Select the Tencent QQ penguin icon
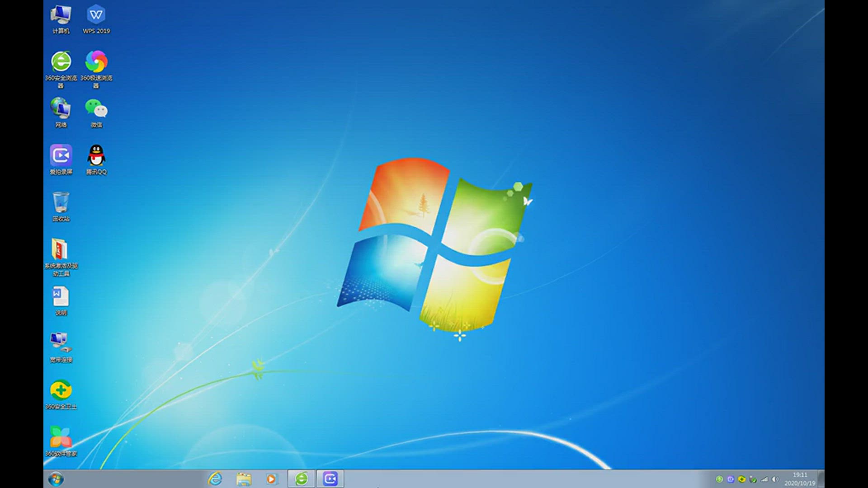This screenshot has height=488, width=868. pyautogui.click(x=96, y=156)
